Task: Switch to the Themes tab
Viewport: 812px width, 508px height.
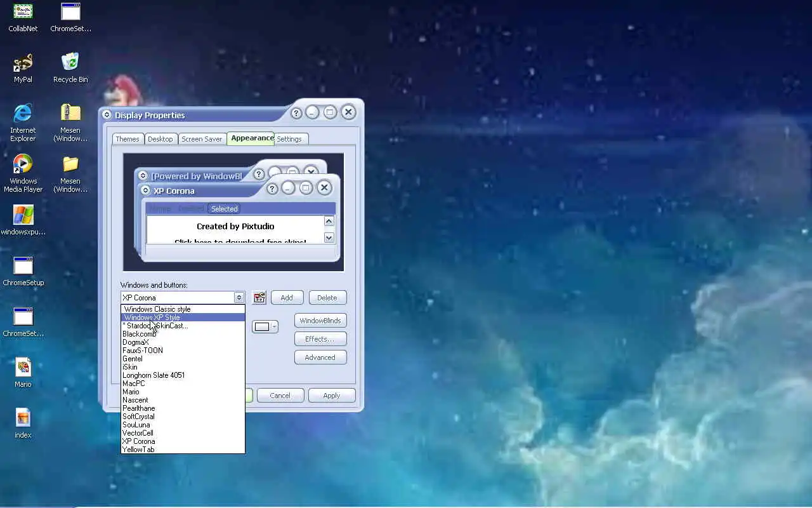Action: pyautogui.click(x=128, y=139)
